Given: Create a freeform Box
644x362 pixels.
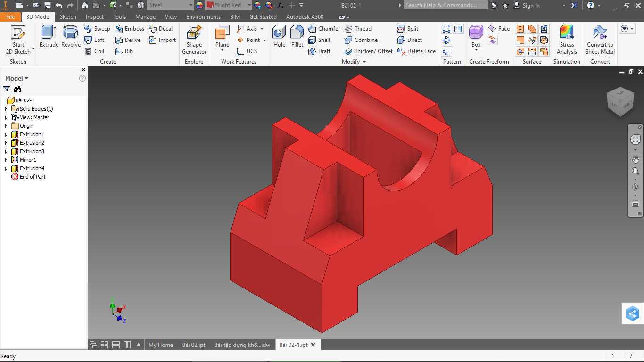Looking at the screenshot, I should pyautogui.click(x=476, y=36).
